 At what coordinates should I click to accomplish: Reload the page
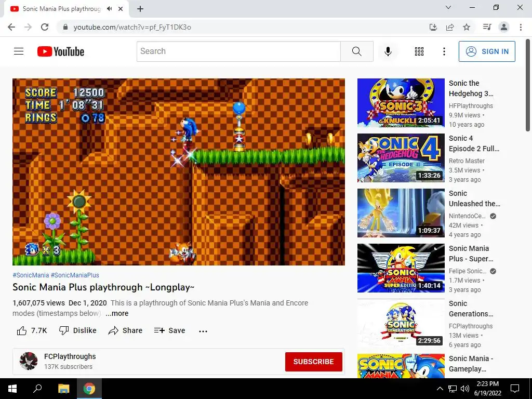tap(45, 27)
